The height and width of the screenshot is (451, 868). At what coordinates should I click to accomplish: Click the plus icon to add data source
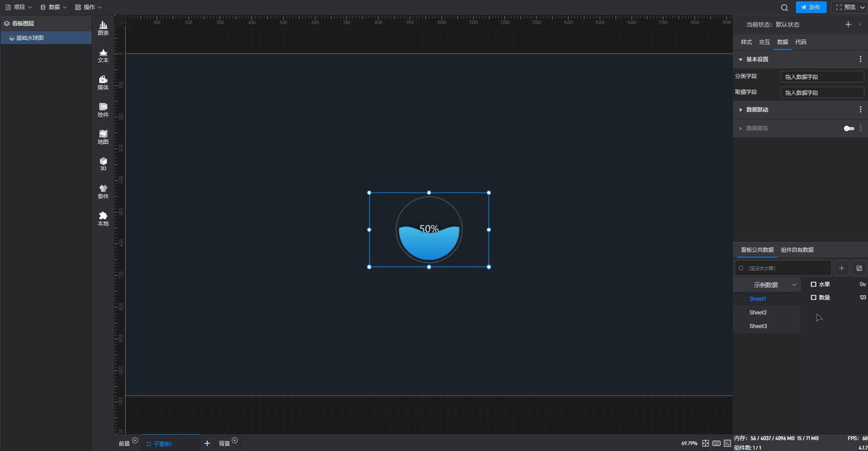(841, 268)
